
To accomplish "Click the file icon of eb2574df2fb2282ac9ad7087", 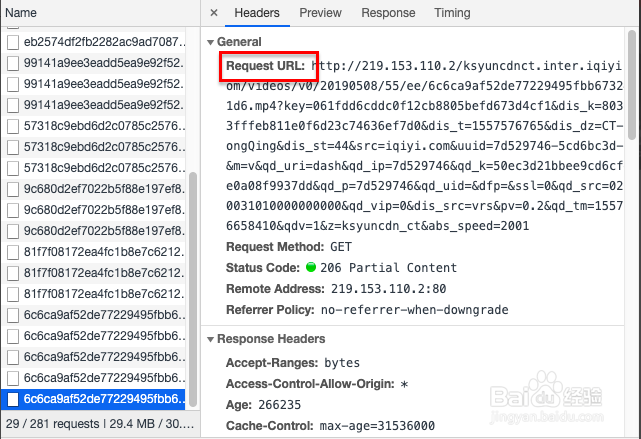I will (x=13, y=42).
